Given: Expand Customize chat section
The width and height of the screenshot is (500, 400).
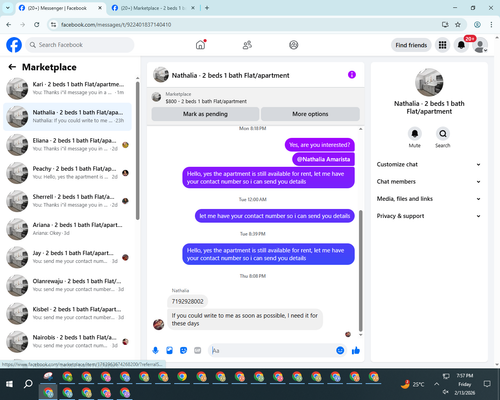Looking at the screenshot, I should pos(429,164).
